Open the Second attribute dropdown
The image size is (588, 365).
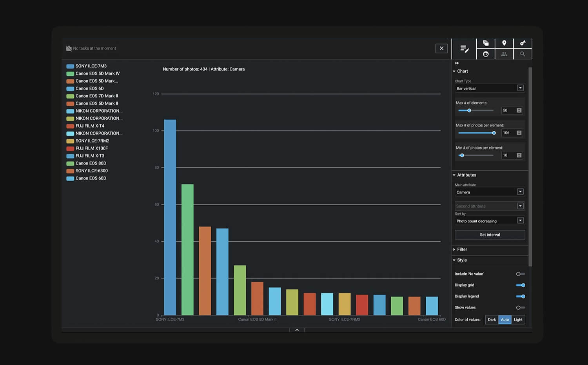point(490,206)
